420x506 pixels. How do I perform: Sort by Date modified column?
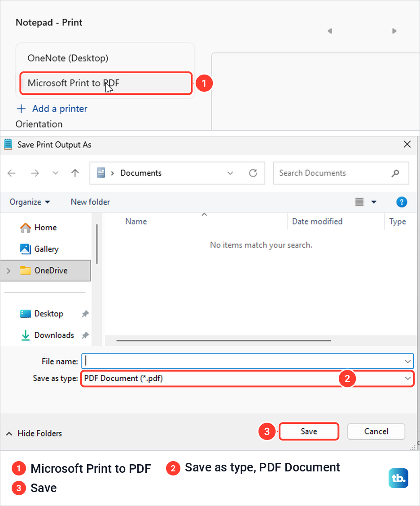point(317,221)
